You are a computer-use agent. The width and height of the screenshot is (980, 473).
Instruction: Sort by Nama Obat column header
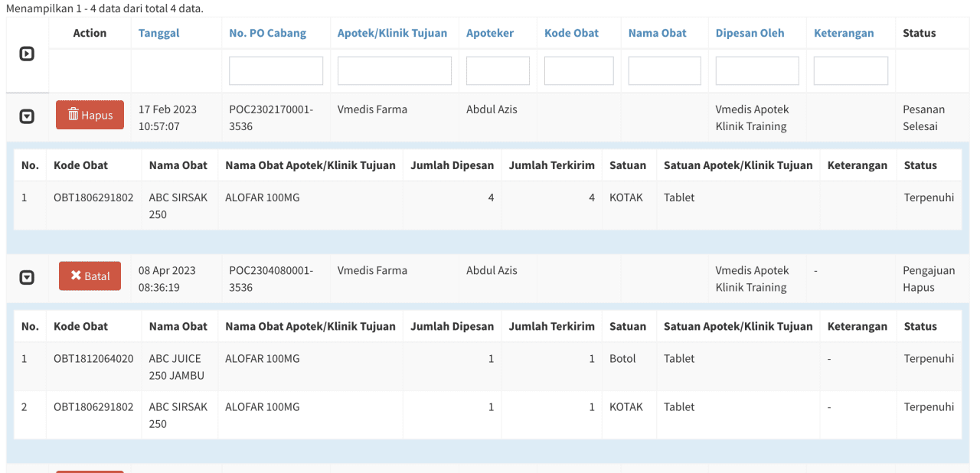[657, 33]
